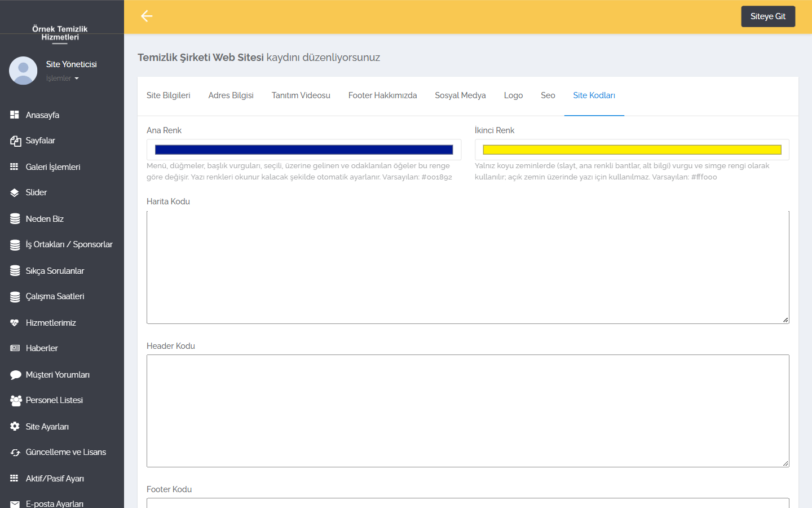
Task: Click the Galeri İşlemleri grid icon
Action: pyautogui.click(x=15, y=167)
